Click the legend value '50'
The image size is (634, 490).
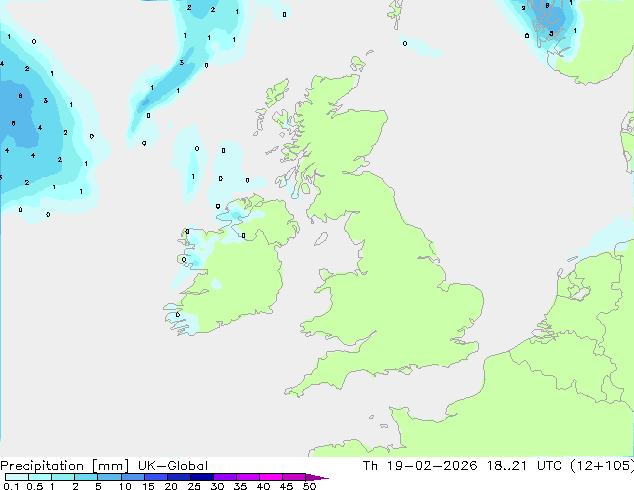(x=309, y=486)
